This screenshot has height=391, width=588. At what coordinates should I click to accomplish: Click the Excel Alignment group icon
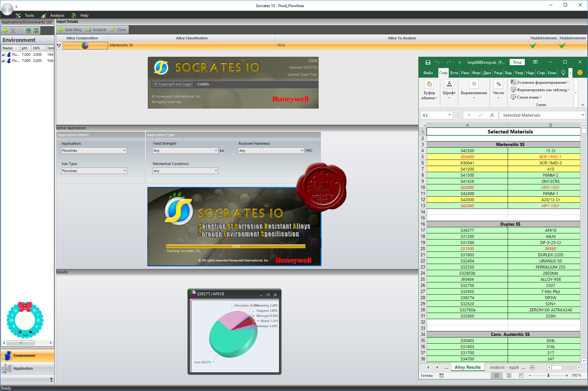[474, 84]
